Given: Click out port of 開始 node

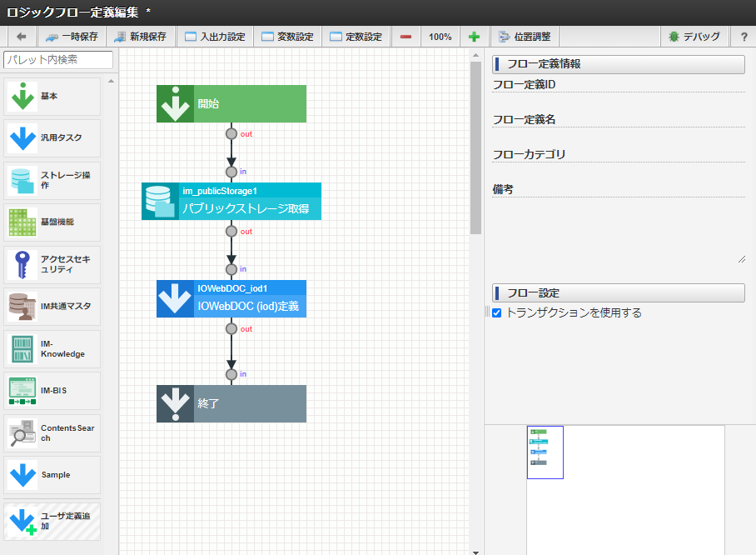Looking at the screenshot, I should (231, 133).
